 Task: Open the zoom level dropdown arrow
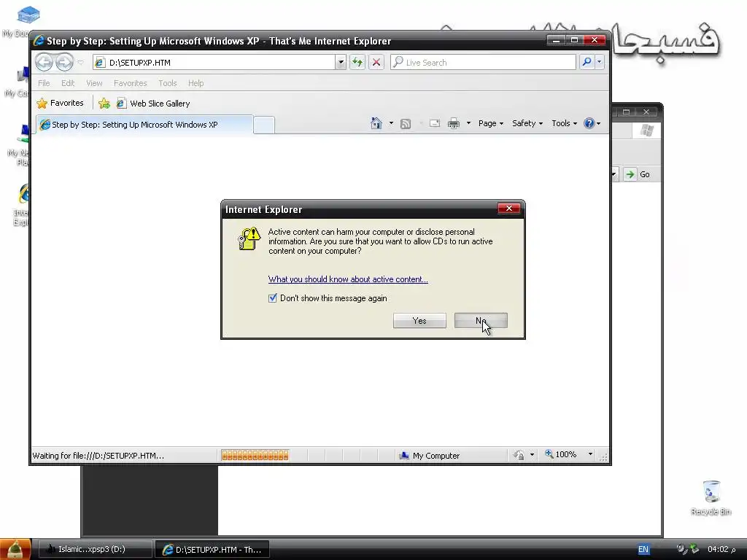point(590,454)
